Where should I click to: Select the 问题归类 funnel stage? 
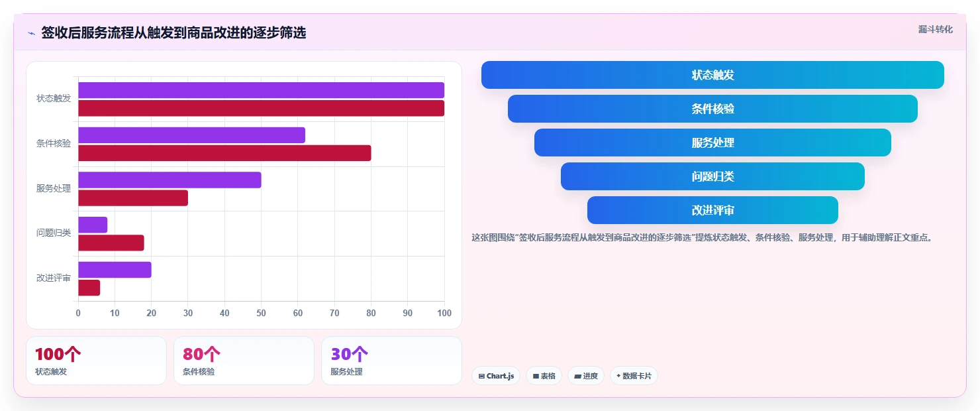712,176
